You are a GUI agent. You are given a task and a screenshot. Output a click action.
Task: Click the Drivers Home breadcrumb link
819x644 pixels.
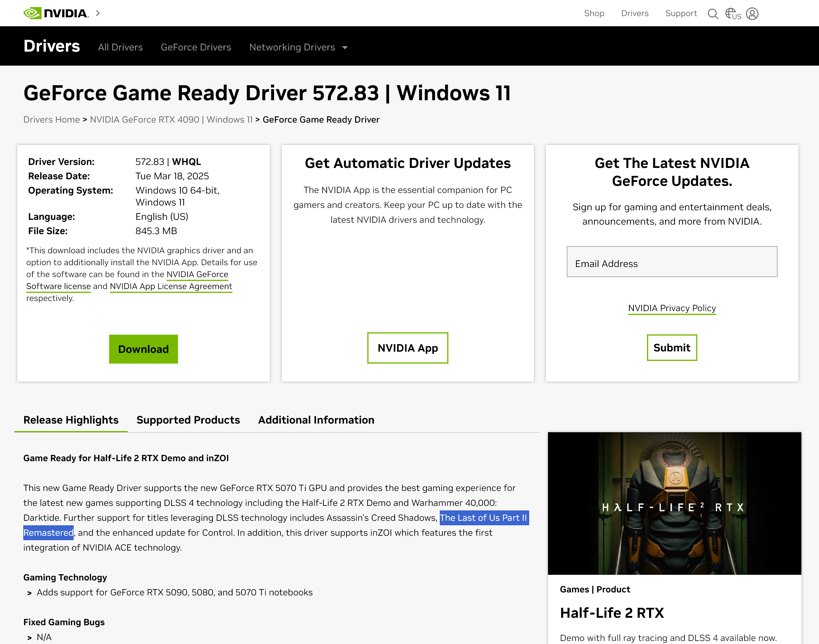coord(52,120)
